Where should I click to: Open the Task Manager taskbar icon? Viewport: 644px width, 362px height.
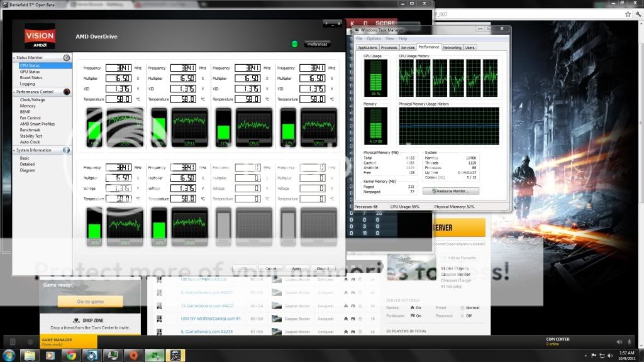(113, 355)
